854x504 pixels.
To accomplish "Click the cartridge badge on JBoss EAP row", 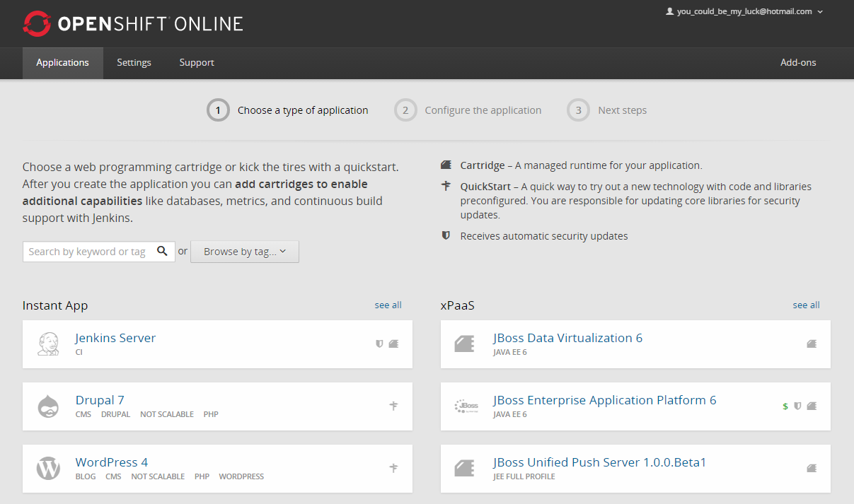I will [812, 406].
